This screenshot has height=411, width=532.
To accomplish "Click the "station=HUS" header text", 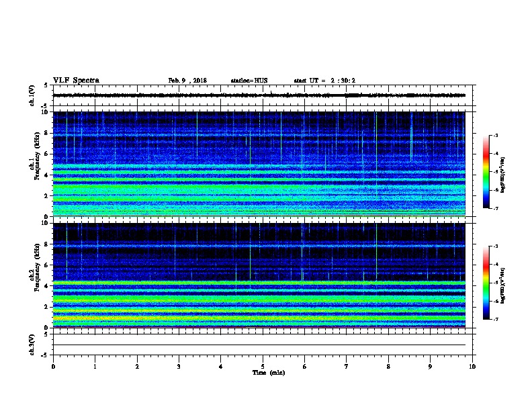I will pyautogui.click(x=249, y=81).
